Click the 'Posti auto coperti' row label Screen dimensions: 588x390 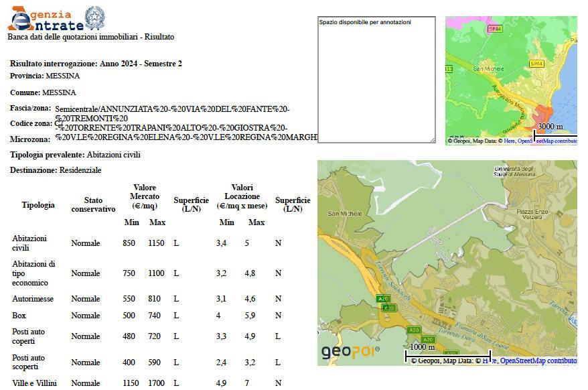pyautogui.click(x=28, y=336)
